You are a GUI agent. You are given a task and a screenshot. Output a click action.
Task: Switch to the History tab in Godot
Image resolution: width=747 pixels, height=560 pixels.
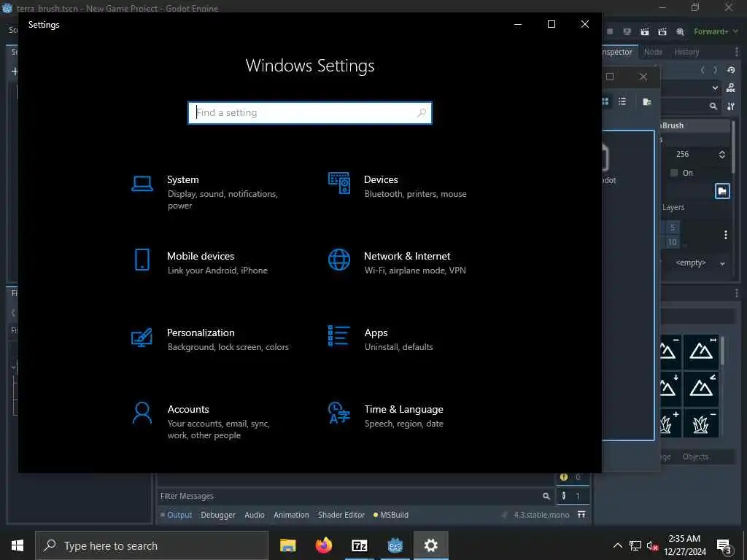point(686,52)
